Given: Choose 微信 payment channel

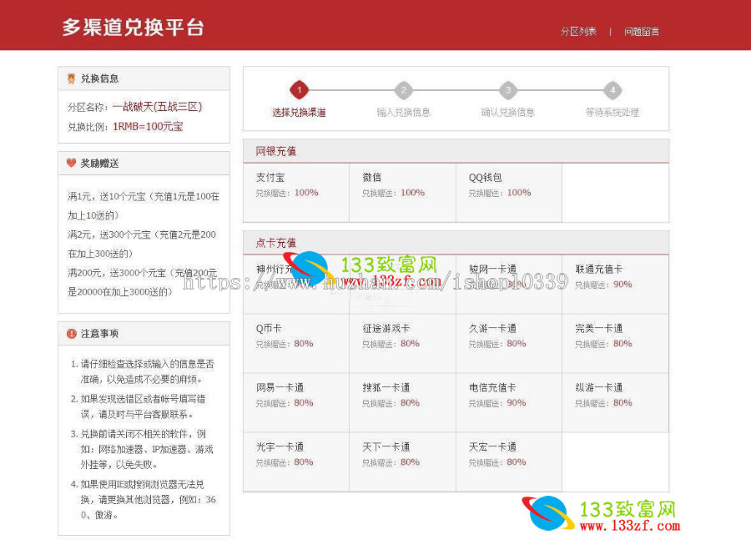Looking at the screenshot, I should point(402,193).
